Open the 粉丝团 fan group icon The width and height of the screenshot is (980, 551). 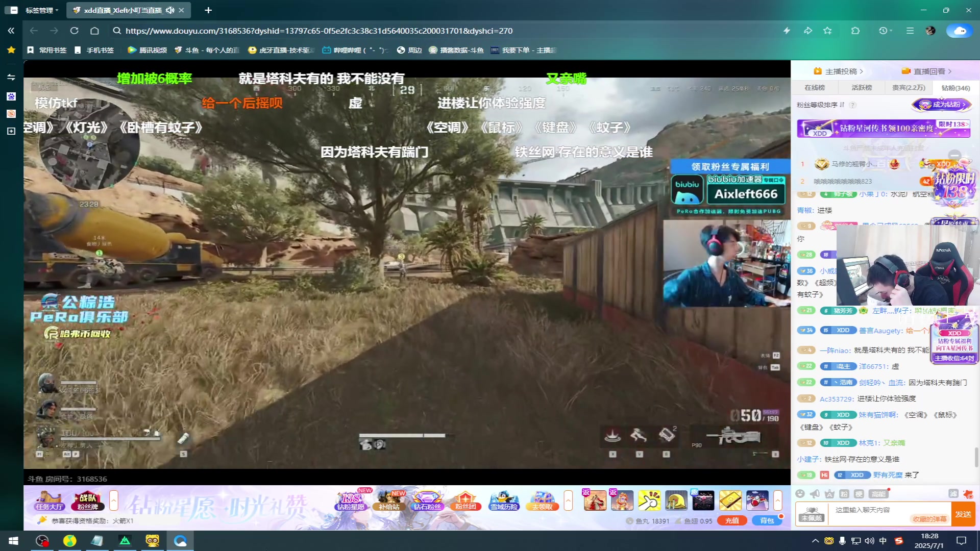point(465,500)
